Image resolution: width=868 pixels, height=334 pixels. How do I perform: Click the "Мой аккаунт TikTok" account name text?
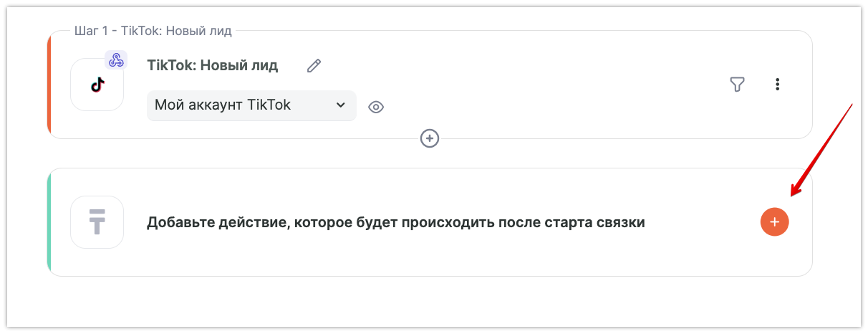click(x=223, y=105)
